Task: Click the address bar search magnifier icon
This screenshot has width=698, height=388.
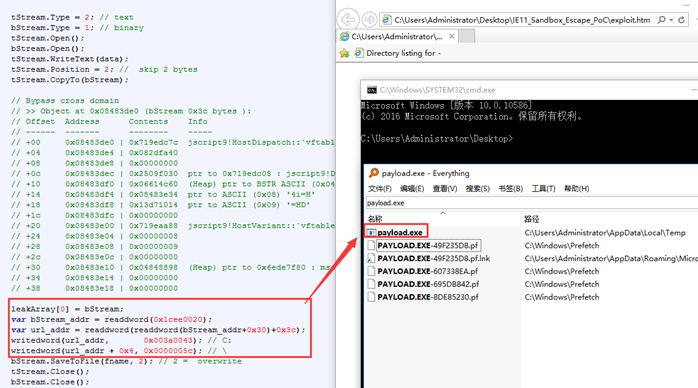Action: tap(662, 20)
